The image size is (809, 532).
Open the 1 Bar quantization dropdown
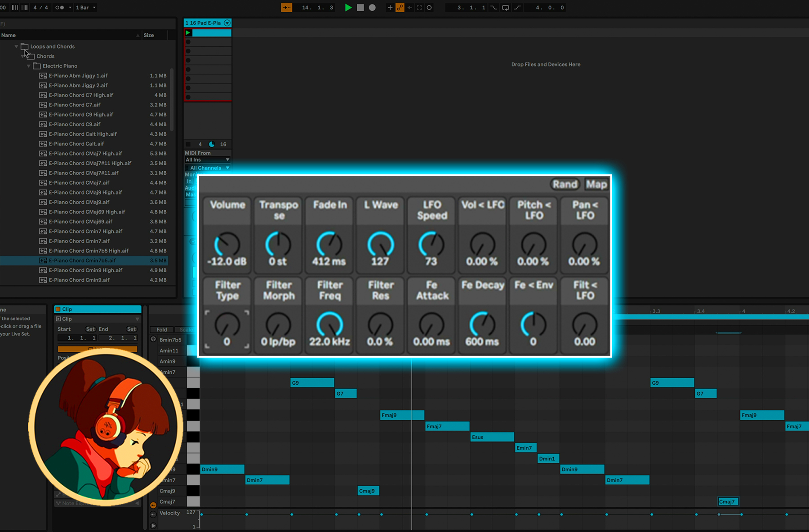click(85, 8)
